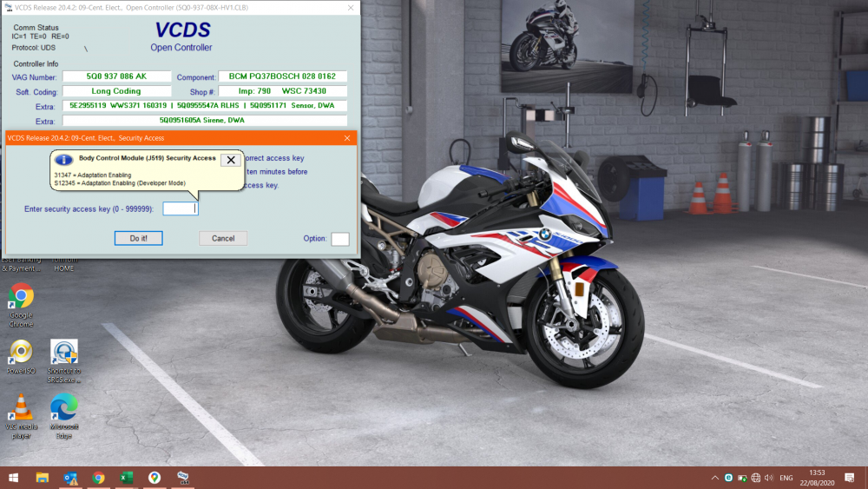The image size is (868, 489).
Task: Open the Action Center notifications icon
Action: tap(850, 478)
